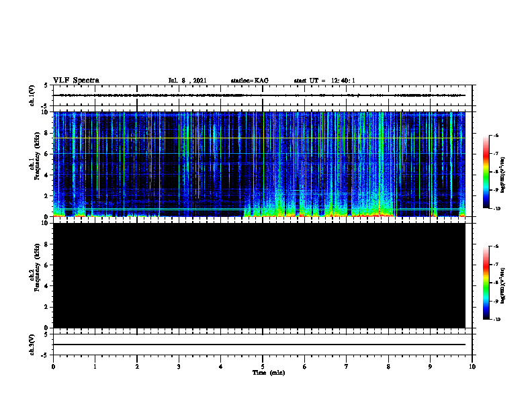Click the "ch.3(V)" waveform axis label
Viewport: 532px width, 411px height.
[x=32, y=345]
